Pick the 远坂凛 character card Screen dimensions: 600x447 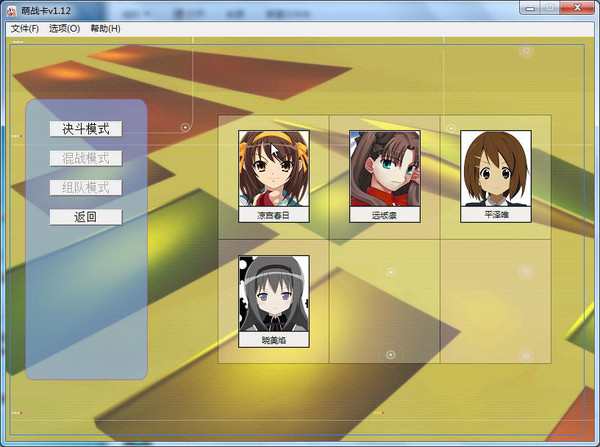(x=385, y=176)
